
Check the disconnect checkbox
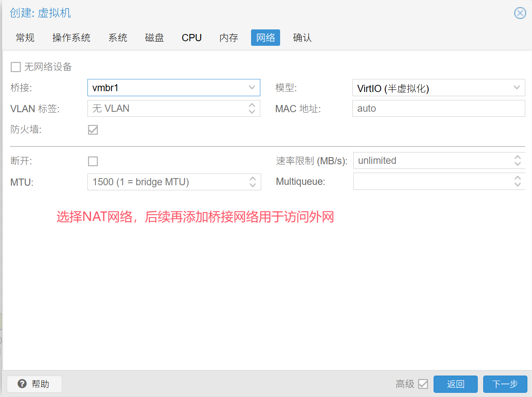pyautogui.click(x=93, y=161)
